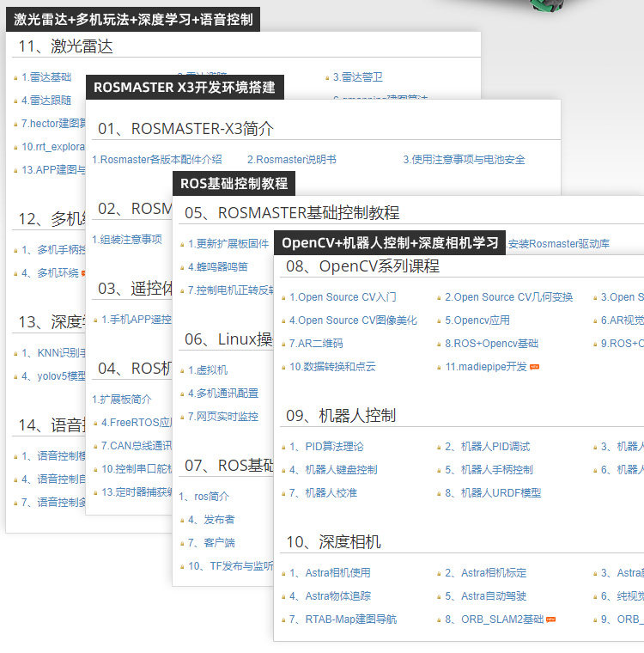The width and height of the screenshot is (644, 653).
Task: Open the 5、机器人手柄控制 lesson
Action: (x=489, y=470)
